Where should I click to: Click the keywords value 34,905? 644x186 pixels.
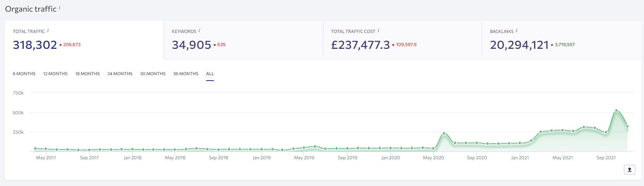coord(192,45)
